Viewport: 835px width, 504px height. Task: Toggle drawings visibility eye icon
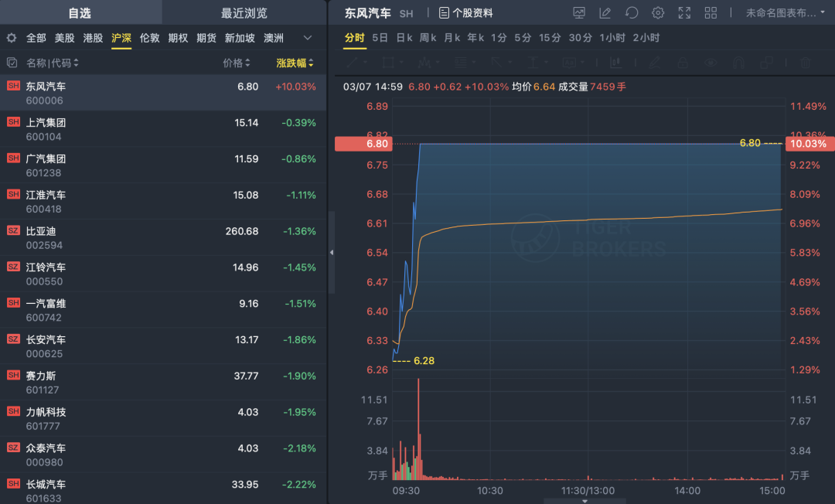[x=711, y=63]
